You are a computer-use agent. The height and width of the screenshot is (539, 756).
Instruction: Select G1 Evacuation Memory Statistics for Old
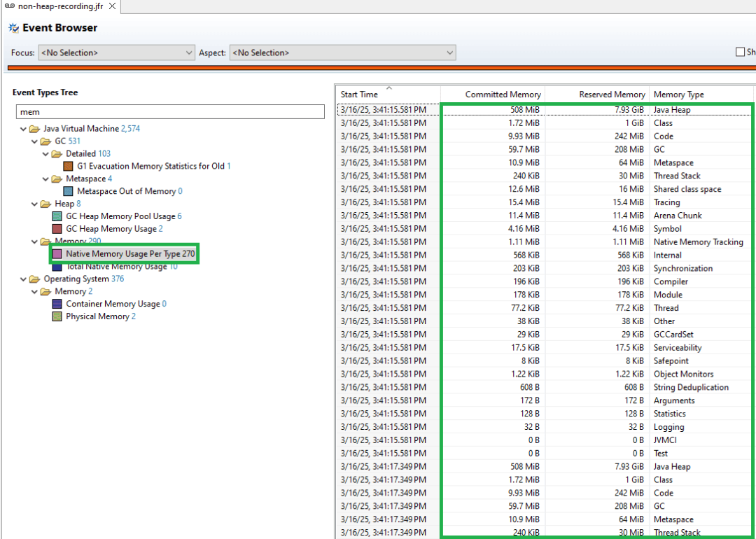point(154,167)
